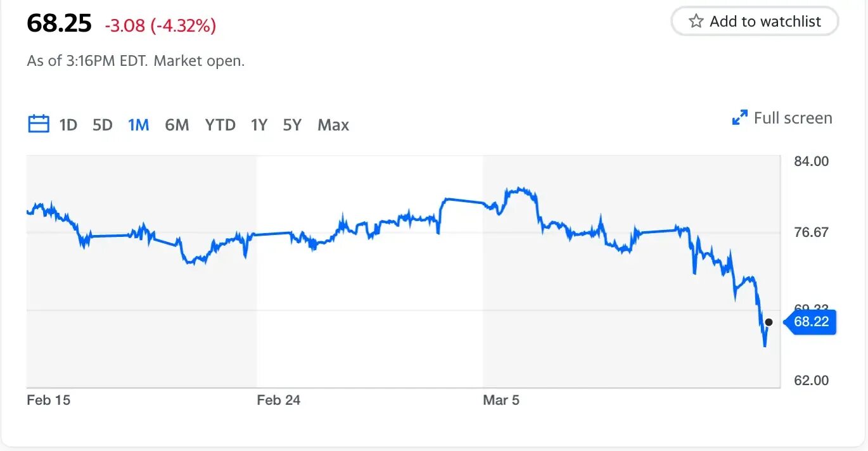868x451 pixels.
Task: Select the 1M time range
Action: click(138, 125)
